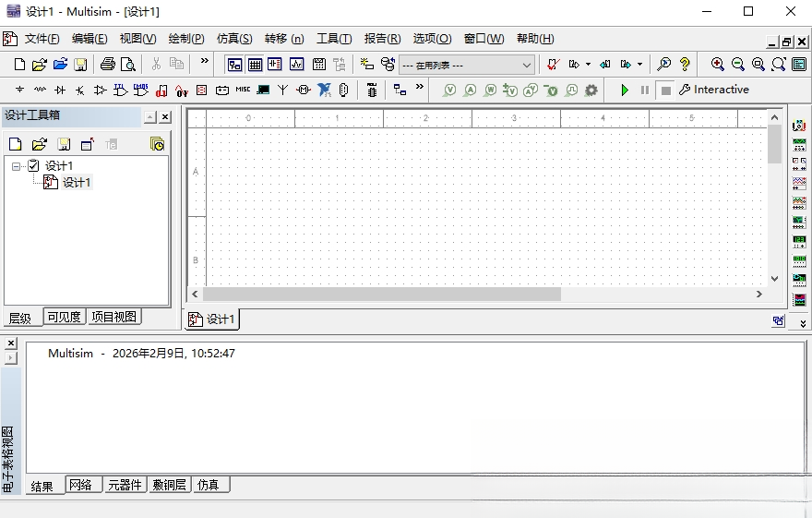Toggle the Design Toolbox panel
This screenshot has height=518, width=812.
(234, 65)
